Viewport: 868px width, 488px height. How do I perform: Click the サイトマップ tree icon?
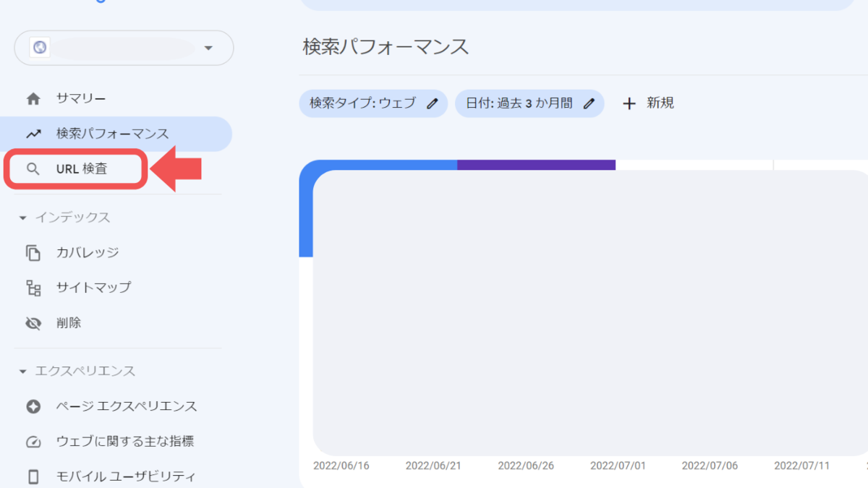tap(33, 288)
